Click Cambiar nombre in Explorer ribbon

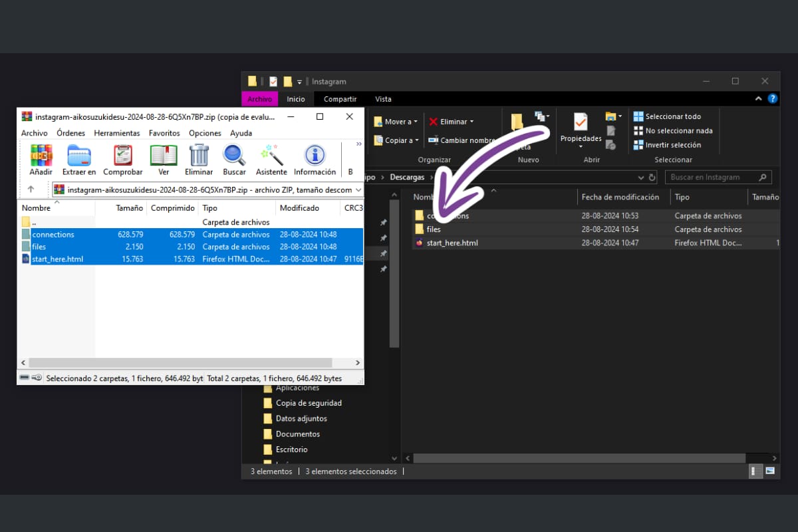click(x=462, y=140)
